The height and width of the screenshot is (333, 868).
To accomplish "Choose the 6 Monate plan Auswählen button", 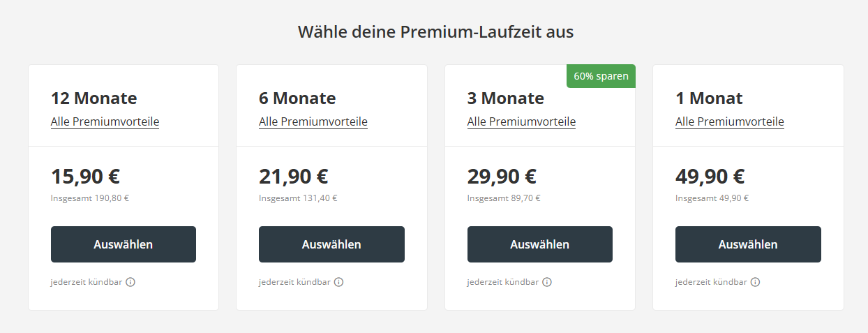I will [331, 244].
